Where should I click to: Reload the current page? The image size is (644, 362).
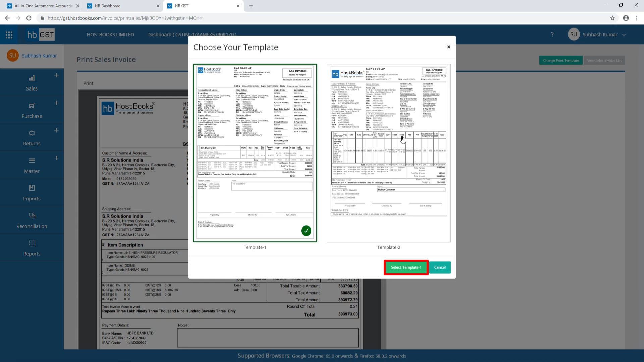pos(29,18)
